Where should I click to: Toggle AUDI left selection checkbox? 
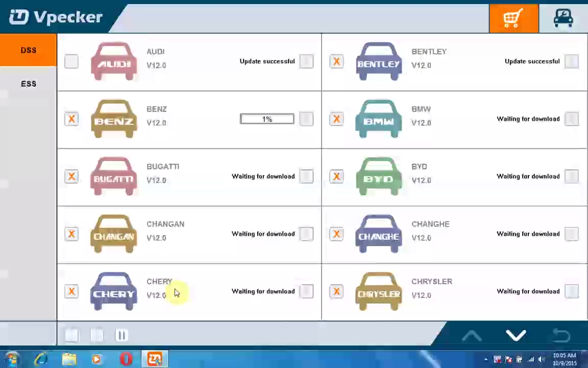(71, 61)
